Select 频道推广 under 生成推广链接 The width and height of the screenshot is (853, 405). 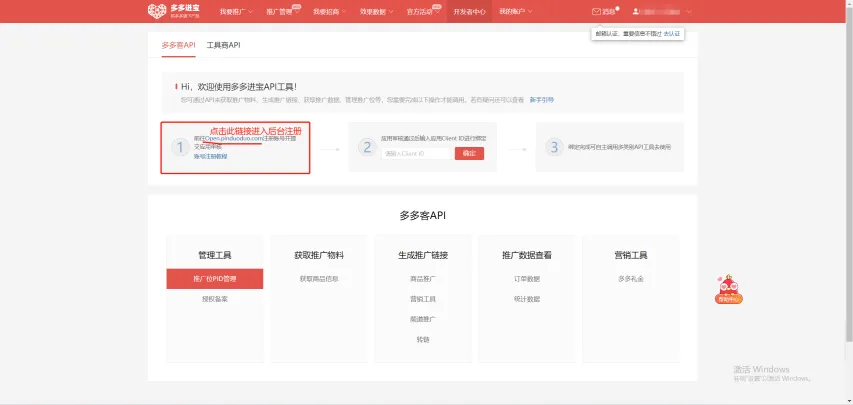point(423,319)
